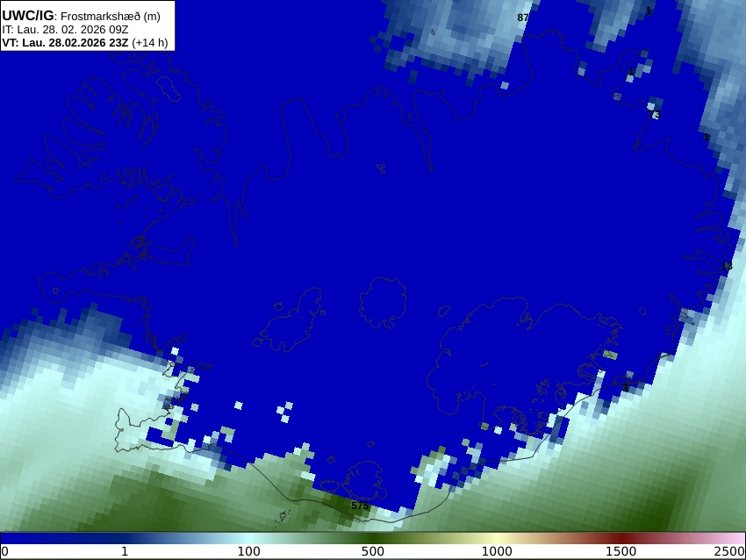Viewport: 746px width, 560px height.
Task: Click the 1000 label on the color scale
Action: (x=497, y=552)
